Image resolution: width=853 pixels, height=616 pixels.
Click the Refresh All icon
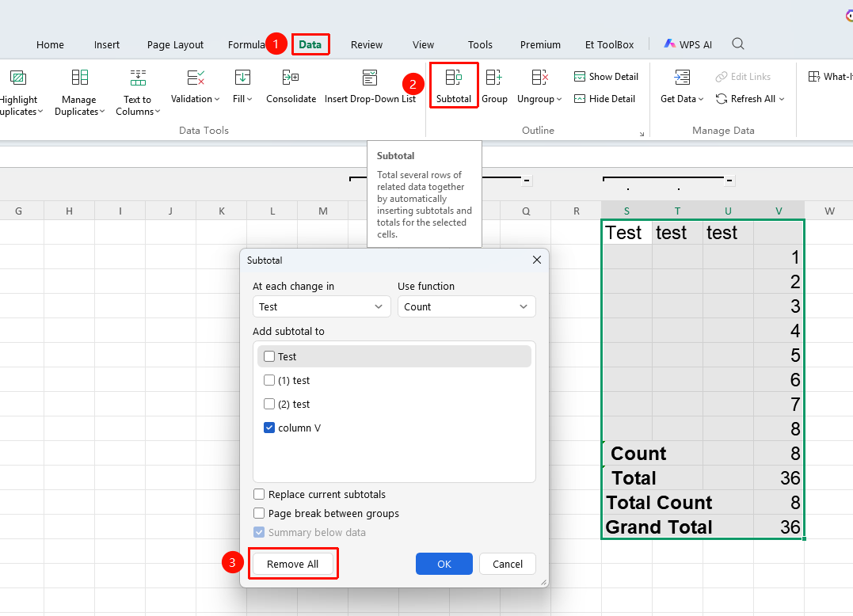coord(722,98)
